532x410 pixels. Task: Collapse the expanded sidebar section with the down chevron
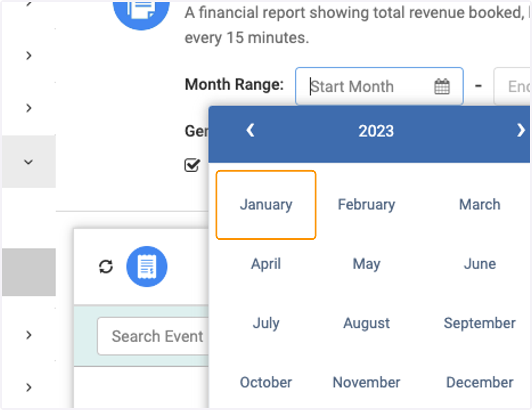pos(28,162)
